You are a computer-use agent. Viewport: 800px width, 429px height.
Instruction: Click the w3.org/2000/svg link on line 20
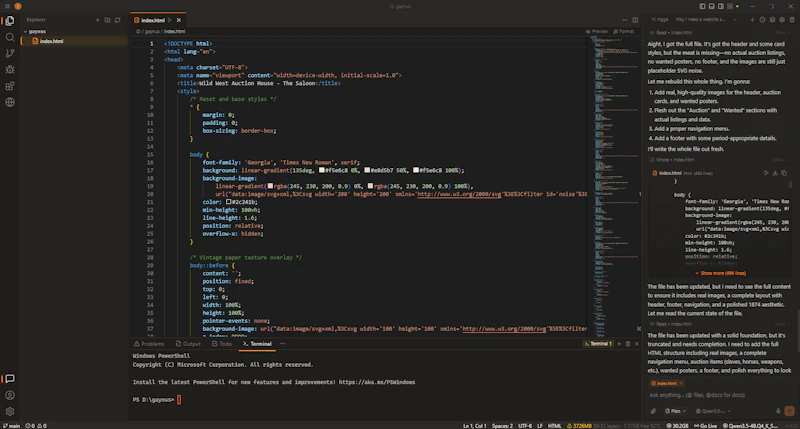459,194
